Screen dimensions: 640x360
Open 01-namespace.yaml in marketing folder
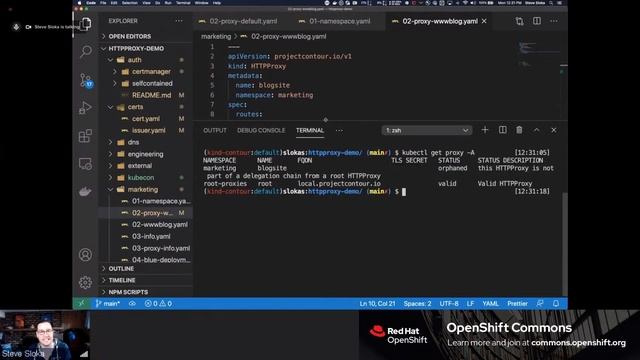point(161,201)
